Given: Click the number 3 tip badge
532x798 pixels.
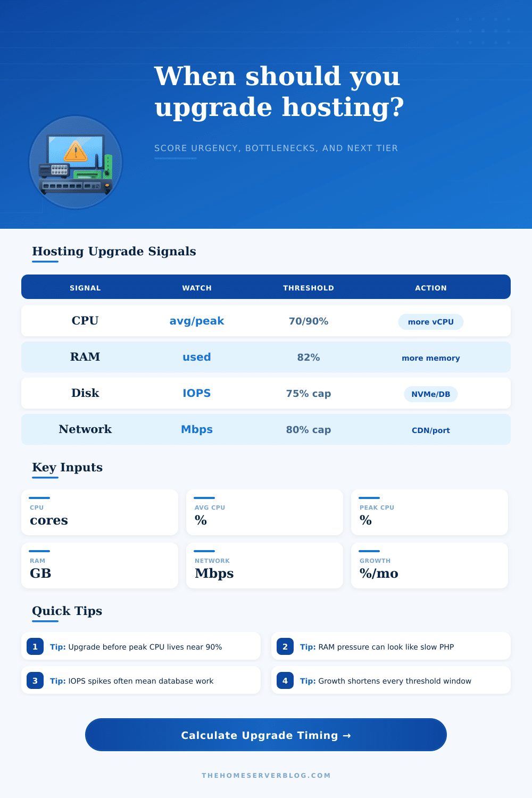Looking at the screenshot, I should click(x=35, y=680).
